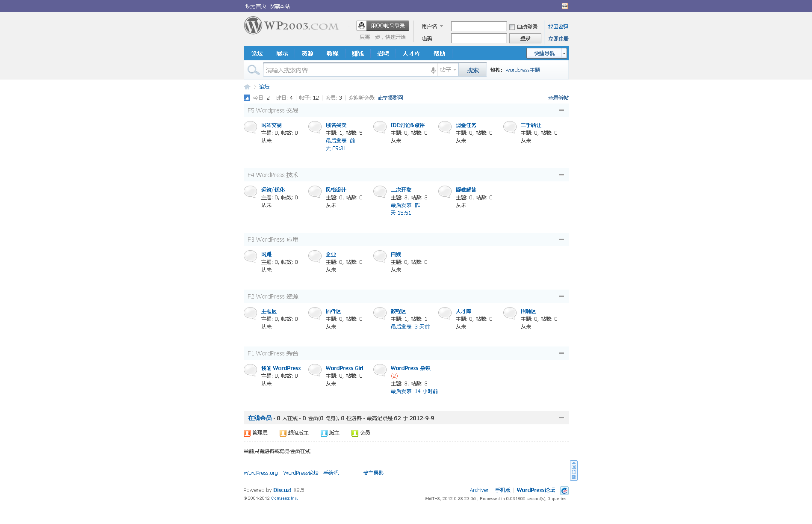Open the 论坛 navigation tab
Viewport: 812px width, 524px height.
(x=257, y=53)
